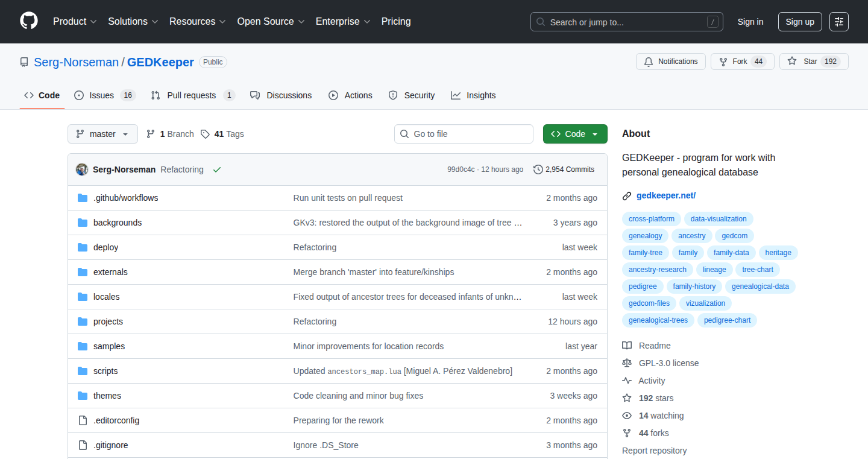This screenshot has width=868, height=459.
Task: Switch to the Actions tab
Action: pyautogui.click(x=350, y=95)
